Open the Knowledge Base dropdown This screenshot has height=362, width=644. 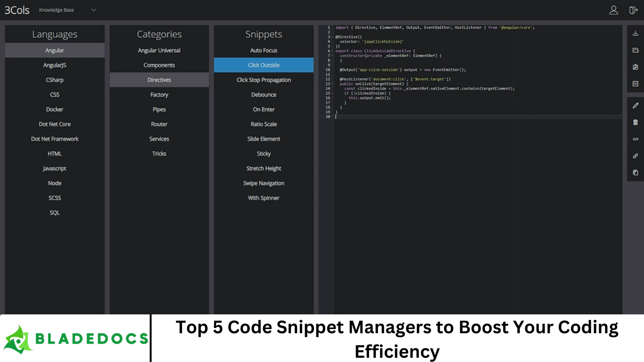click(x=67, y=10)
